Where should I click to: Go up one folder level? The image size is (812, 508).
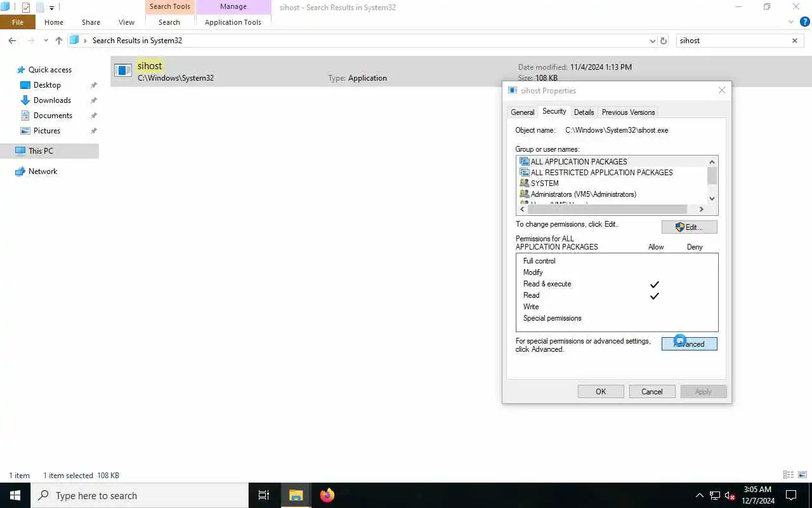pyautogui.click(x=59, y=41)
